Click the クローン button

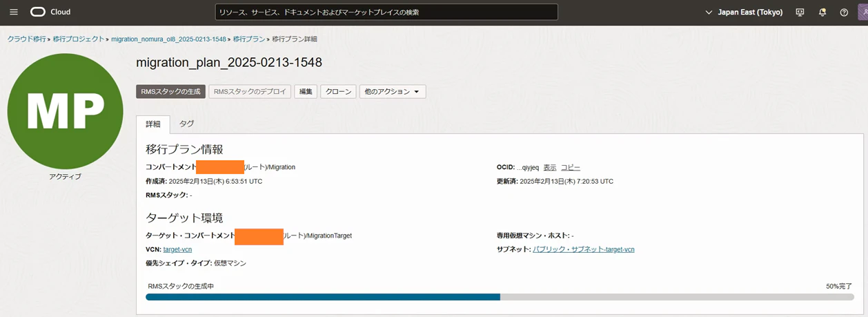338,91
